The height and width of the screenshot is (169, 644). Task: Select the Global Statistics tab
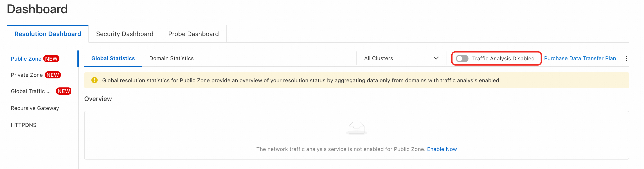(113, 58)
